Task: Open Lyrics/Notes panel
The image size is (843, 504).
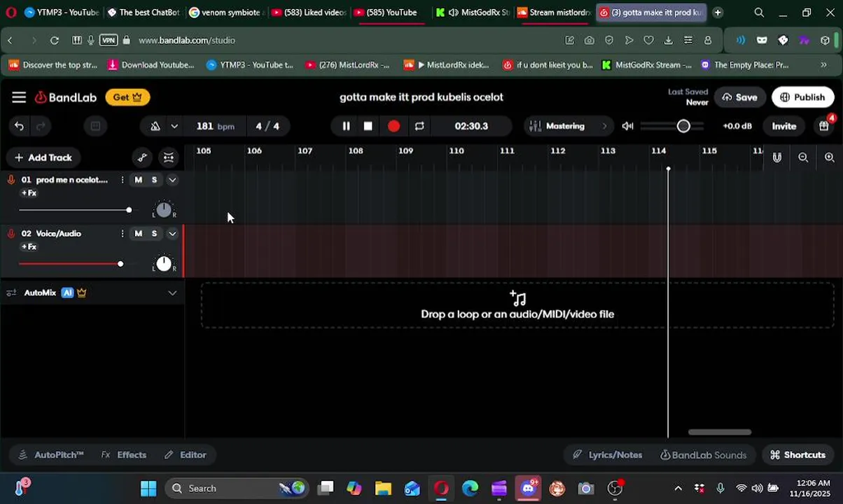Action: [608, 455]
